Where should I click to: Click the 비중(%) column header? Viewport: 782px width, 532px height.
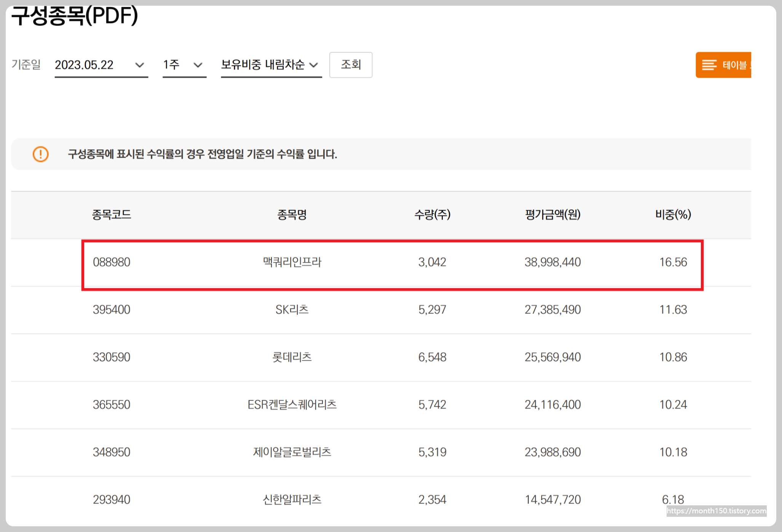click(672, 215)
